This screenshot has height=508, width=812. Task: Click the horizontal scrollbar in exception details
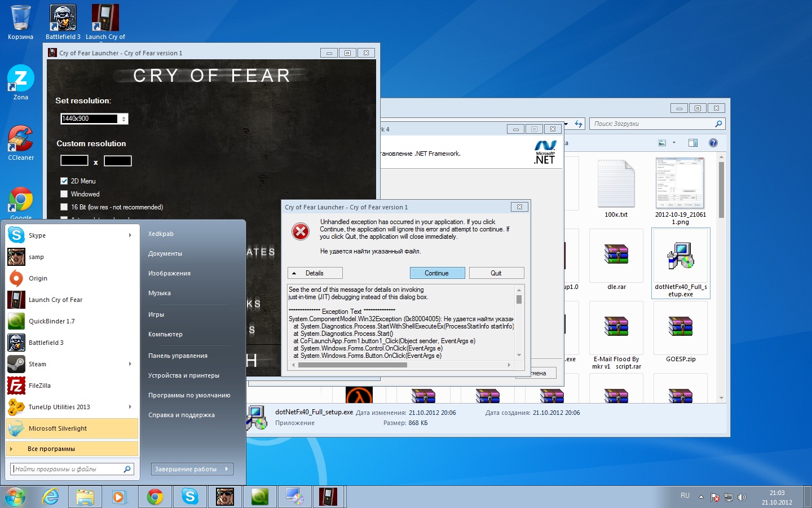(400, 365)
